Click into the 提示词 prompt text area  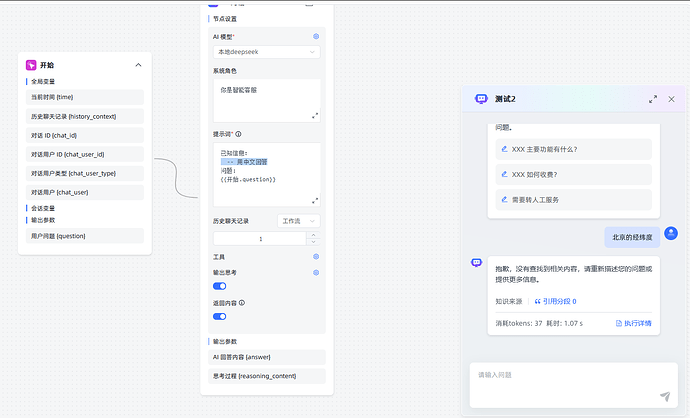click(267, 175)
